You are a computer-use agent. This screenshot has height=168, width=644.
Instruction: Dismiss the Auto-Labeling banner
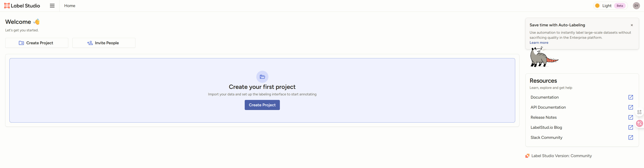(x=632, y=25)
